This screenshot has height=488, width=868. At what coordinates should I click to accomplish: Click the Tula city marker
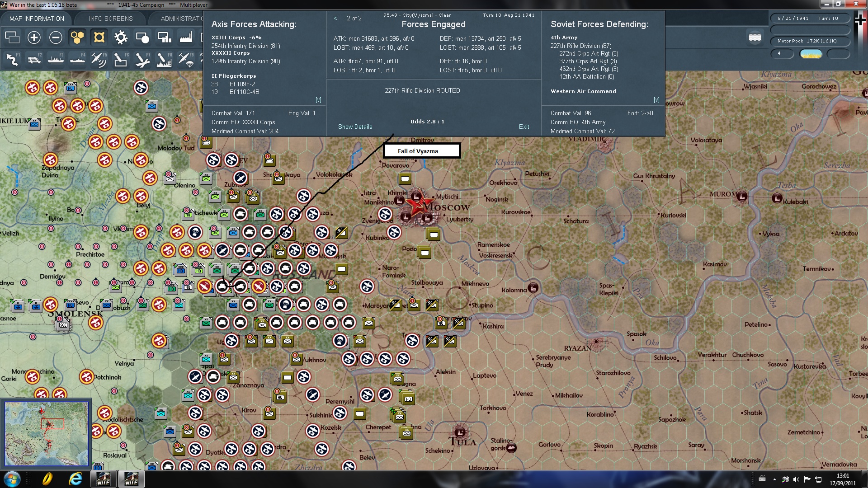tap(460, 432)
